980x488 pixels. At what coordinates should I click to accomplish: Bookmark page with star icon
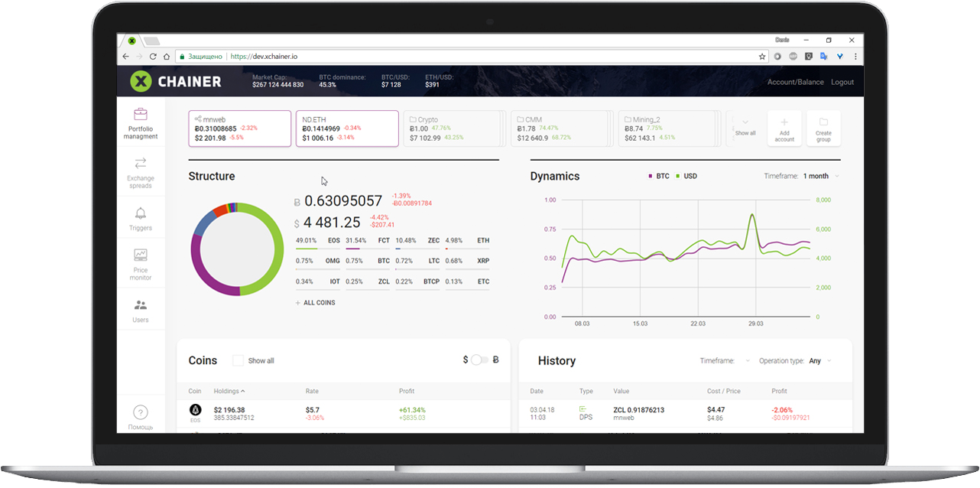[761, 57]
